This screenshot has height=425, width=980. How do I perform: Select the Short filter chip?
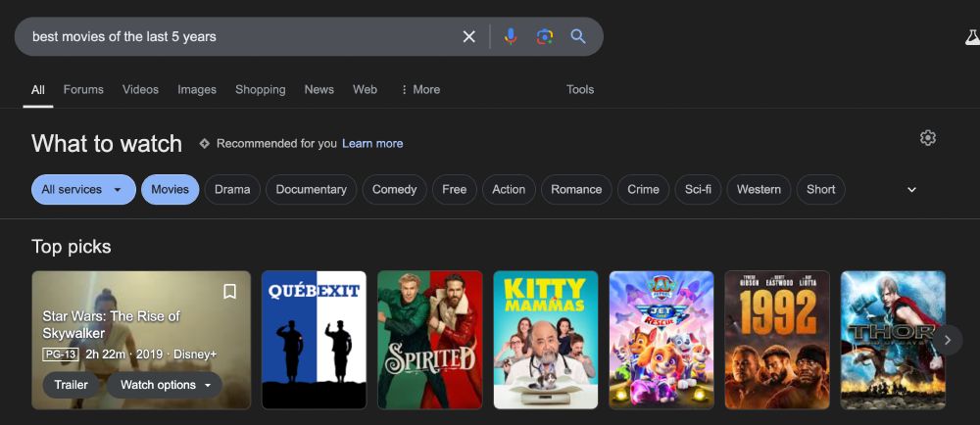pyautogui.click(x=820, y=190)
